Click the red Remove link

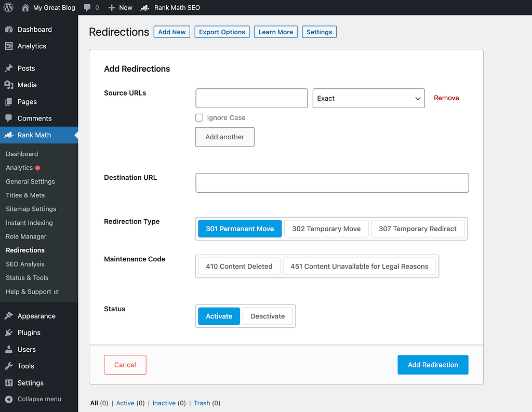446,98
